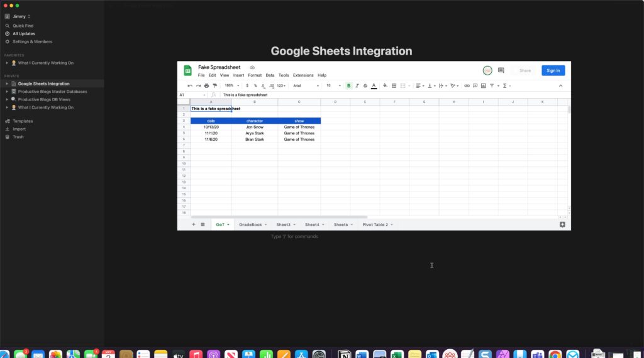Open Microsoft Excel in the Dock
Viewport: 644px width, 358px height.
tap(397, 354)
